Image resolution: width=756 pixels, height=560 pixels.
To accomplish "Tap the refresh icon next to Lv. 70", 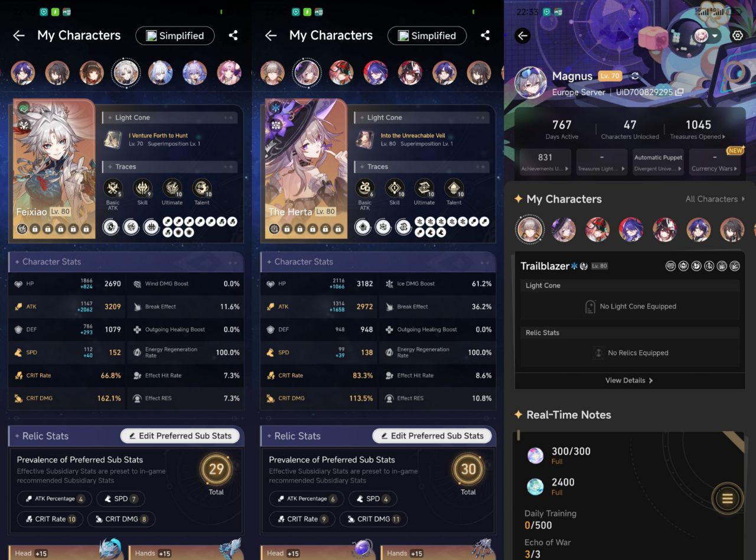I will click(x=635, y=76).
